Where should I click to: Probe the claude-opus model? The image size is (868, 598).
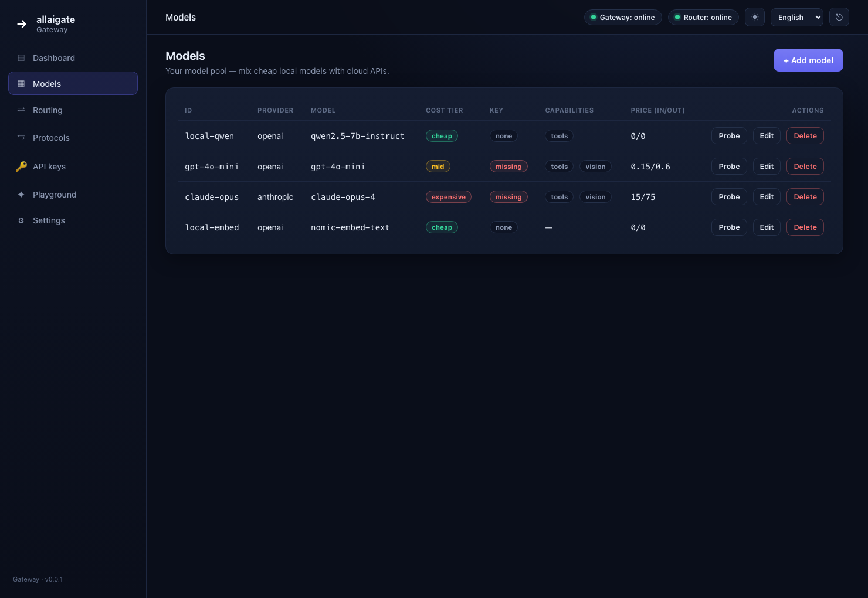[x=729, y=196]
